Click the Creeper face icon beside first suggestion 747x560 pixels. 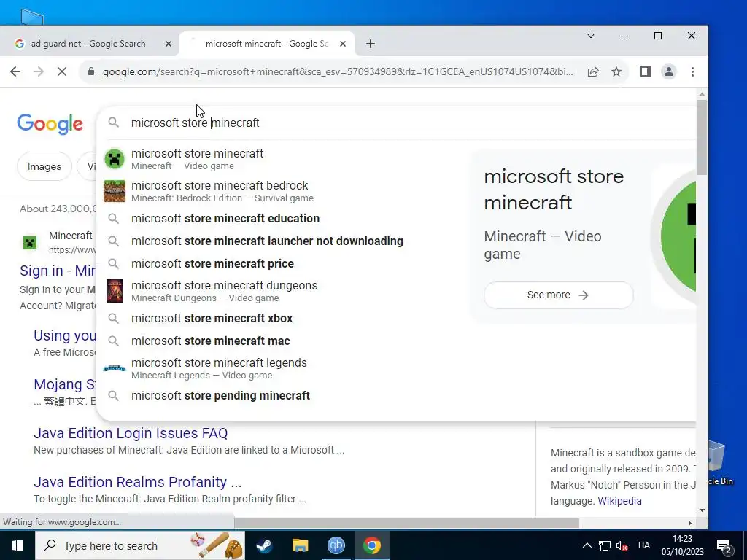[x=115, y=159]
